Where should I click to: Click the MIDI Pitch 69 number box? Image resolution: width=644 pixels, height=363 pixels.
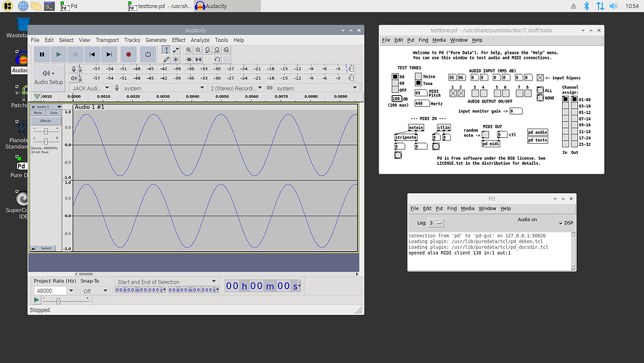coord(421,93)
